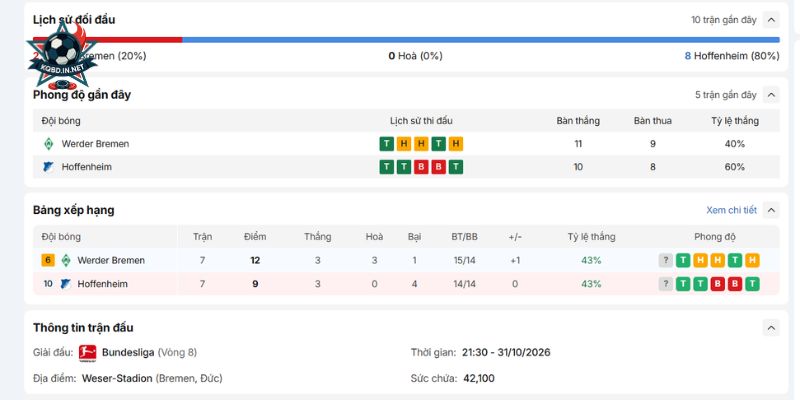800x400 pixels.
Task: Collapse the Bảng xếp hạng section
Action: click(x=771, y=210)
